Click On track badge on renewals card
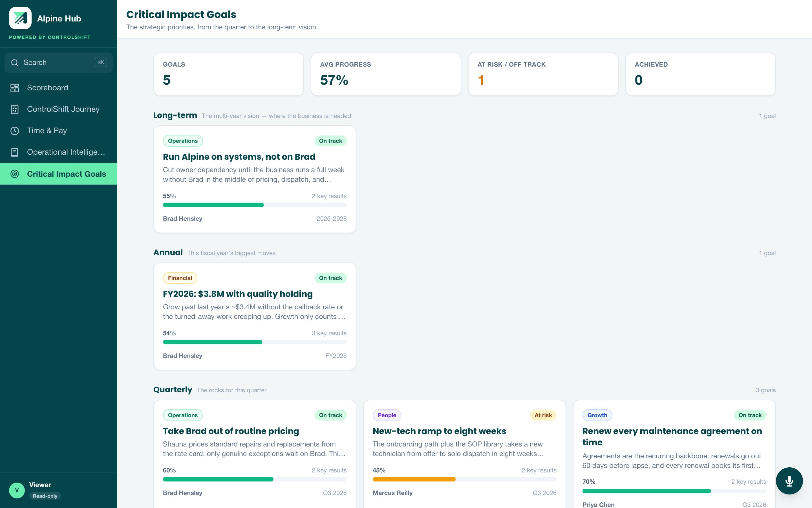 point(750,415)
